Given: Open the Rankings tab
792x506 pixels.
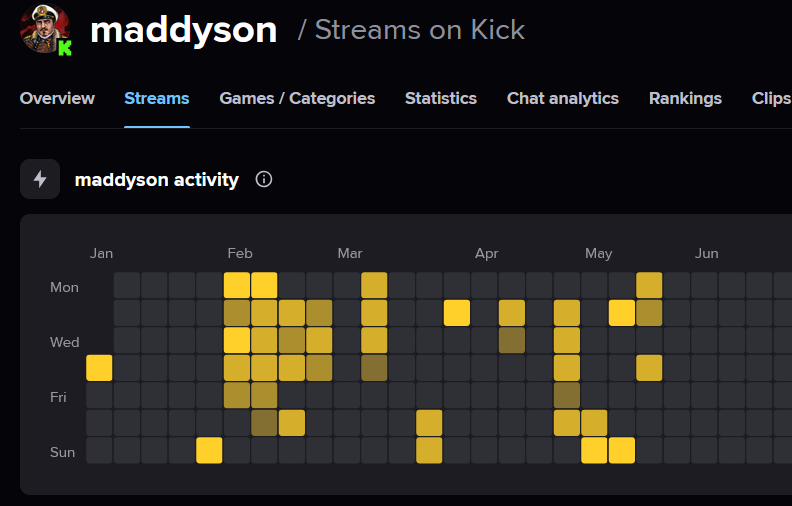Looking at the screenshot, I should [x=685, y=98].
